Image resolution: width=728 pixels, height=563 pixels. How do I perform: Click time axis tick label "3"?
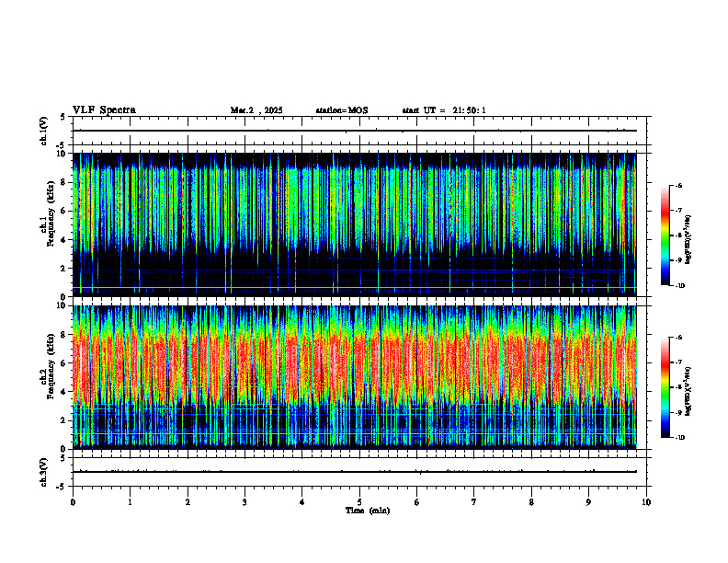245,502
